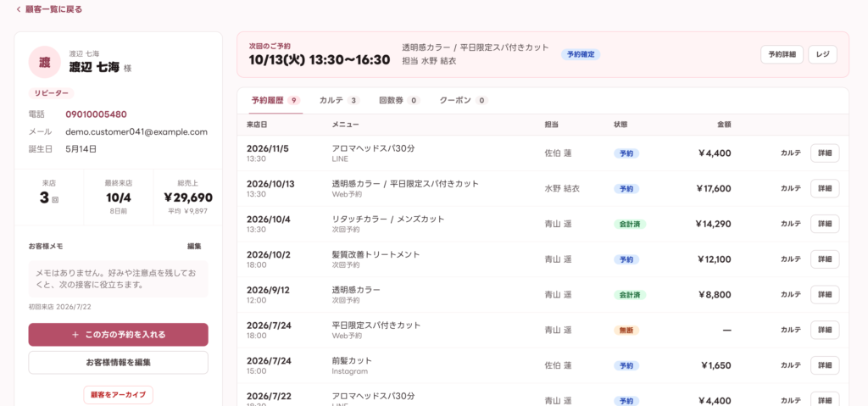Open カルテ for 髪質改善トリートメント row

(791, 259)
